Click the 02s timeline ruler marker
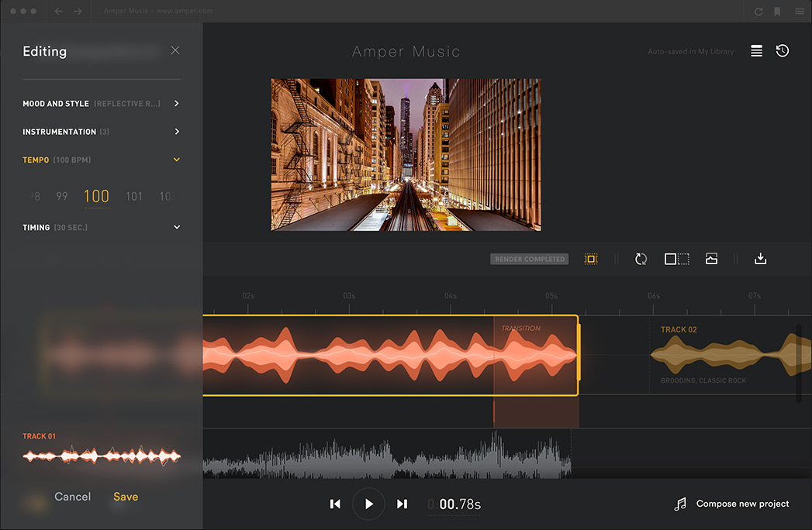812x530 pixels. coord(248,296)
